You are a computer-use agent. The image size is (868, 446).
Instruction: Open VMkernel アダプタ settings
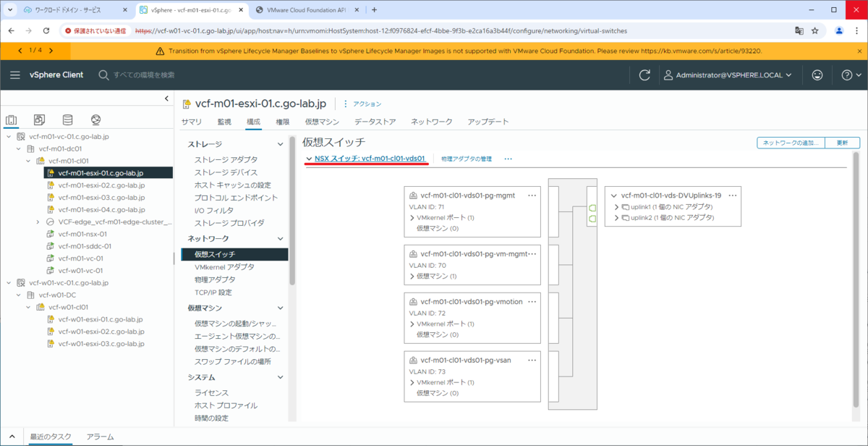click(x=224, y=266)
